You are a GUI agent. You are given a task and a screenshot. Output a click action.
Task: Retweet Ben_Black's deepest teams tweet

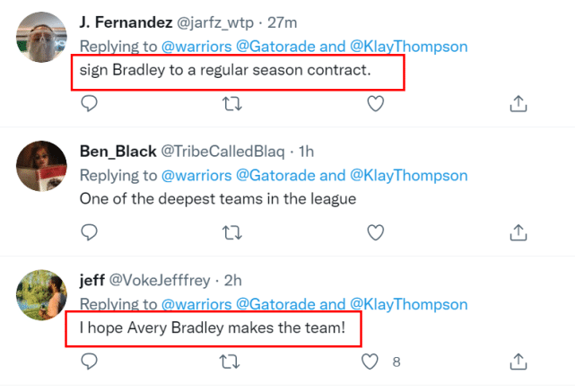pyautogui.click(x=232, y=233)
